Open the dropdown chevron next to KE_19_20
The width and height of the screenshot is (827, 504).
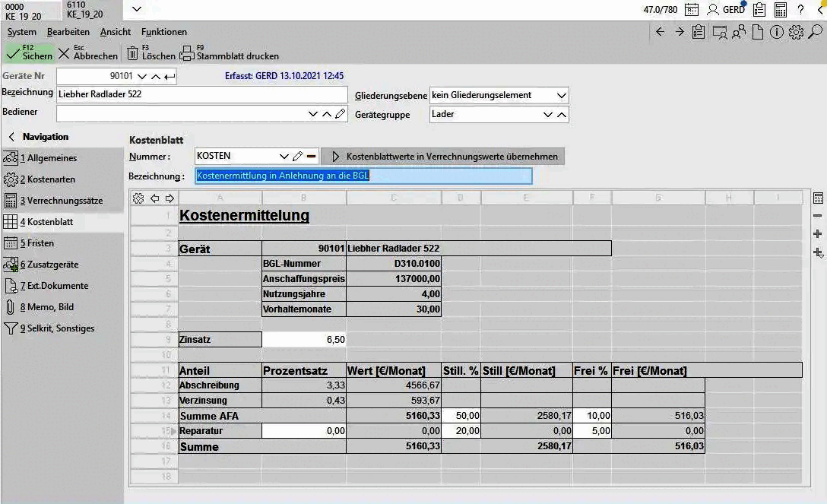[137, 9]
